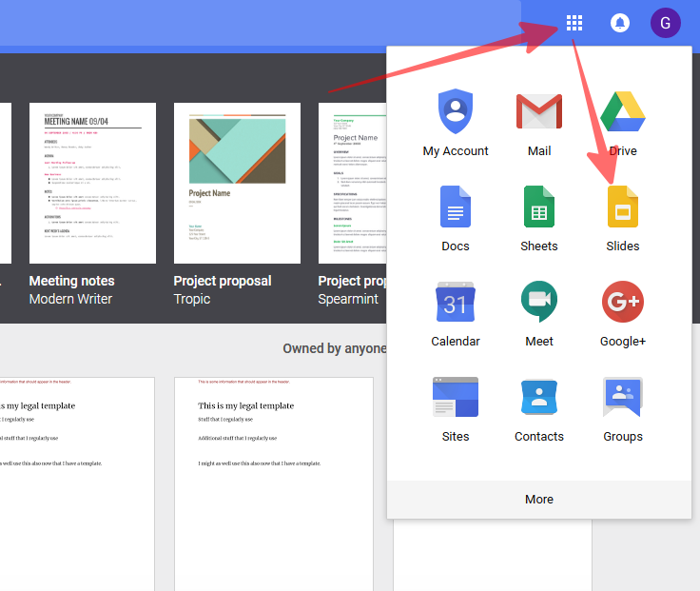
Task: Open Google Drive app icon
Action: 623,111
